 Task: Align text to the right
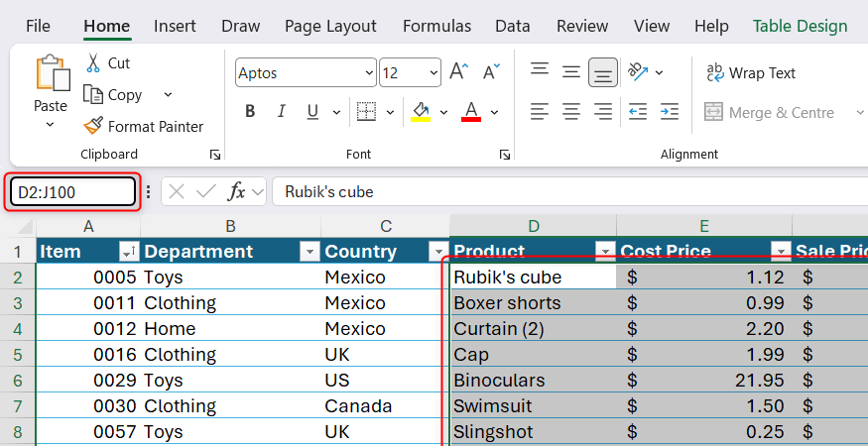click(603, 112)
